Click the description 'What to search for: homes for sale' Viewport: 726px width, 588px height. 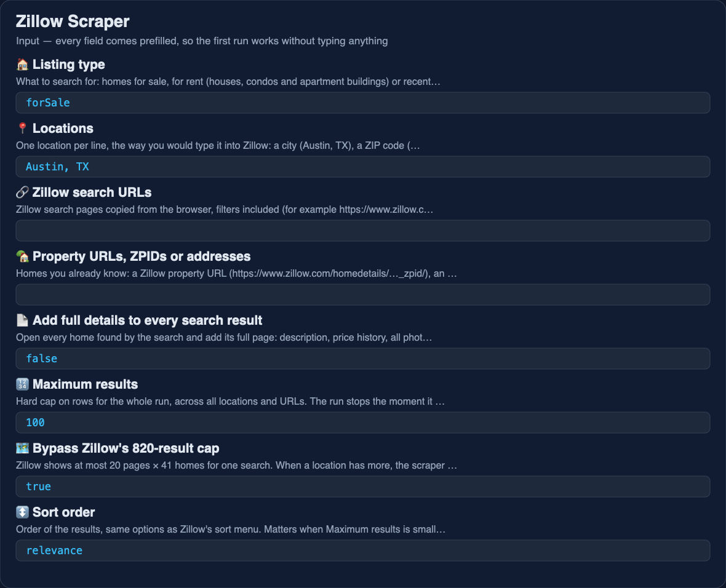pyautogui.click(x=228, y=81)
